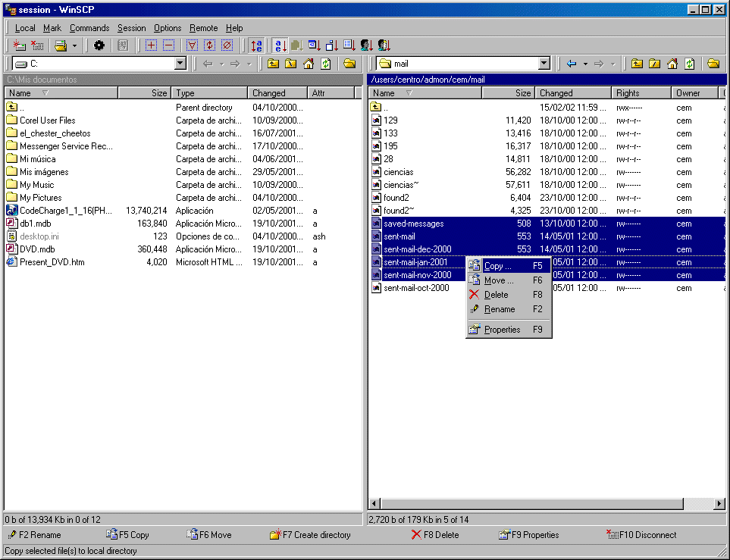Toggle Sort by group people button

click(x=384, y=45)
